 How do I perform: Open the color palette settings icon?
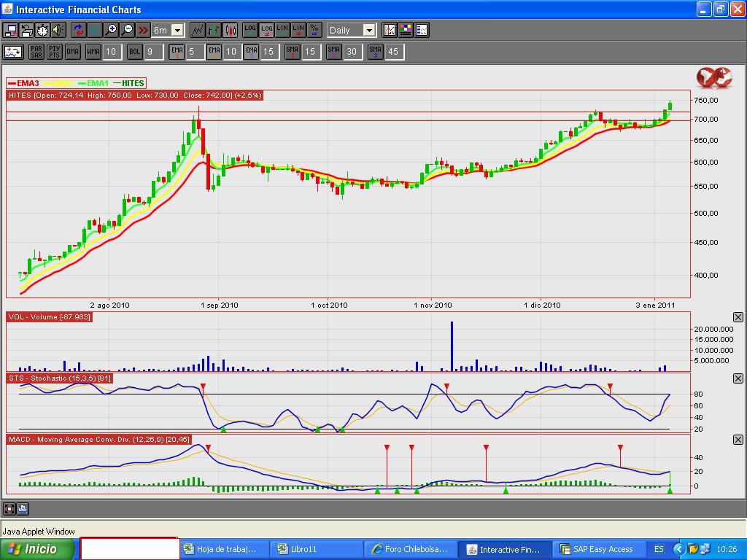coord(406,30)
